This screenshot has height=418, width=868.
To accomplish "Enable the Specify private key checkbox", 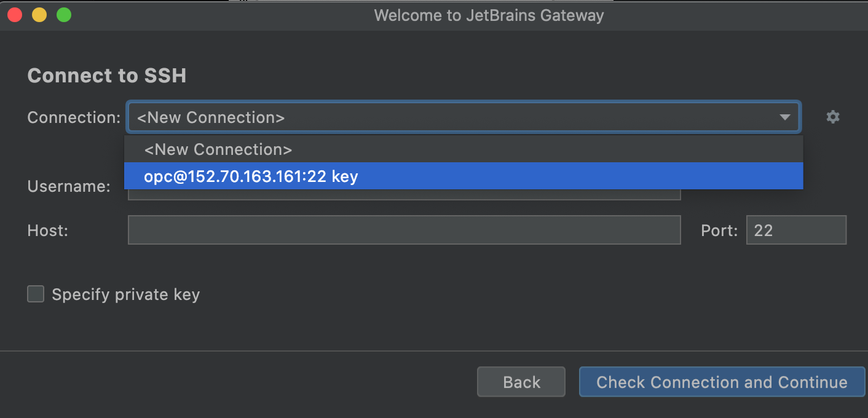I will tap(35, 294).
